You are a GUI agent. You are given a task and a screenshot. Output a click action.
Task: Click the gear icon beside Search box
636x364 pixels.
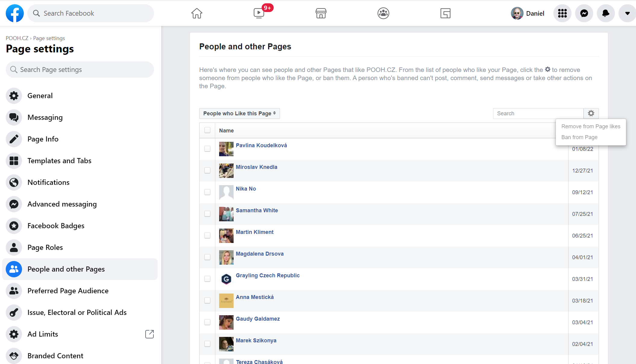(x=591, y=114)
